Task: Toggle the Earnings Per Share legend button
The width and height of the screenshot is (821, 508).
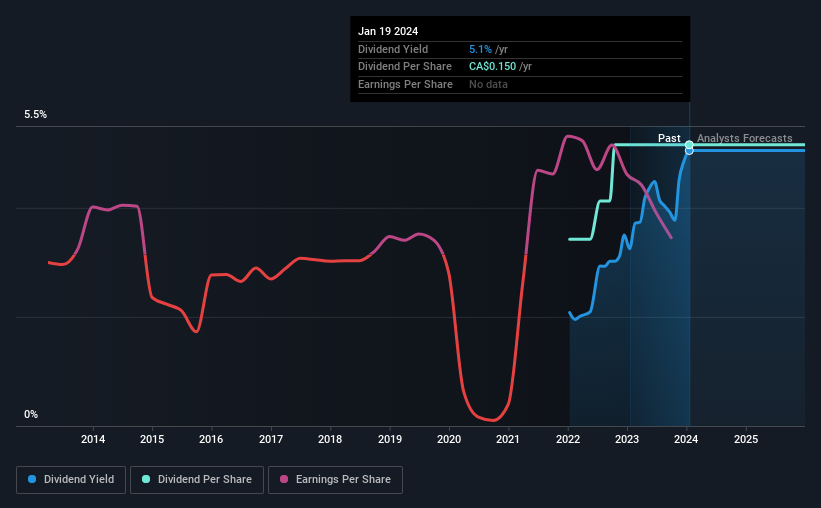Action: (335, 480)
